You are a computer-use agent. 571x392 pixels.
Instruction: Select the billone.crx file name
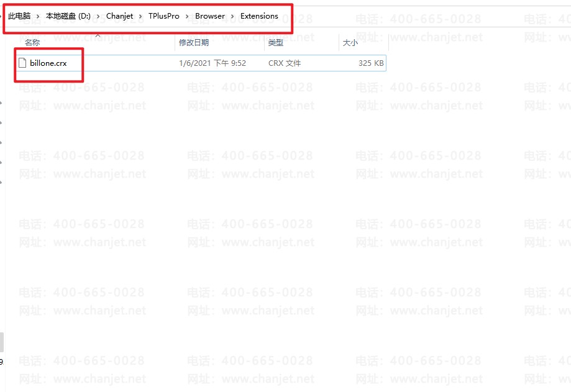[48, 63]
